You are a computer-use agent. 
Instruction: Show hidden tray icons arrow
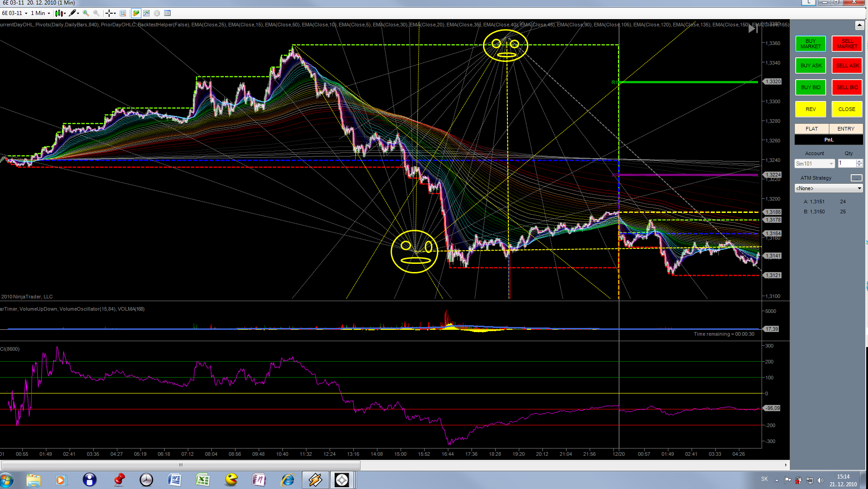click(777, 480)
